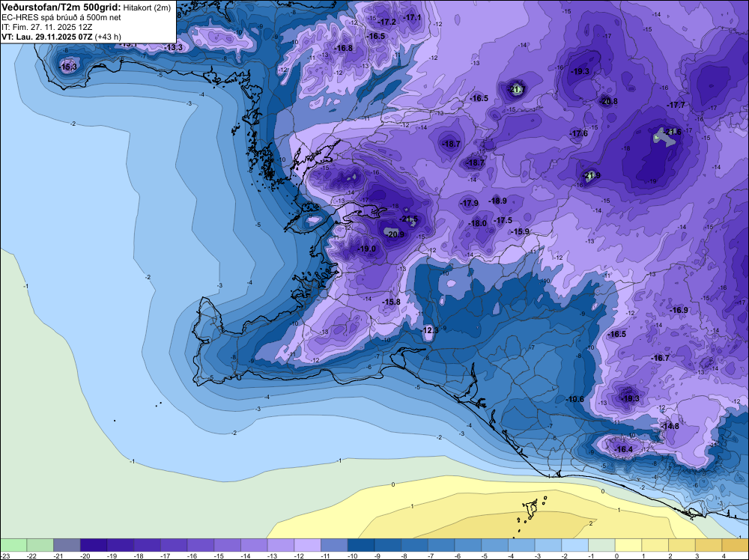Select the init time 'IT: Fim. 27. 11. 2025 12Z'
This screenshot has height=560, width=749.
click(x=46, y=27)
